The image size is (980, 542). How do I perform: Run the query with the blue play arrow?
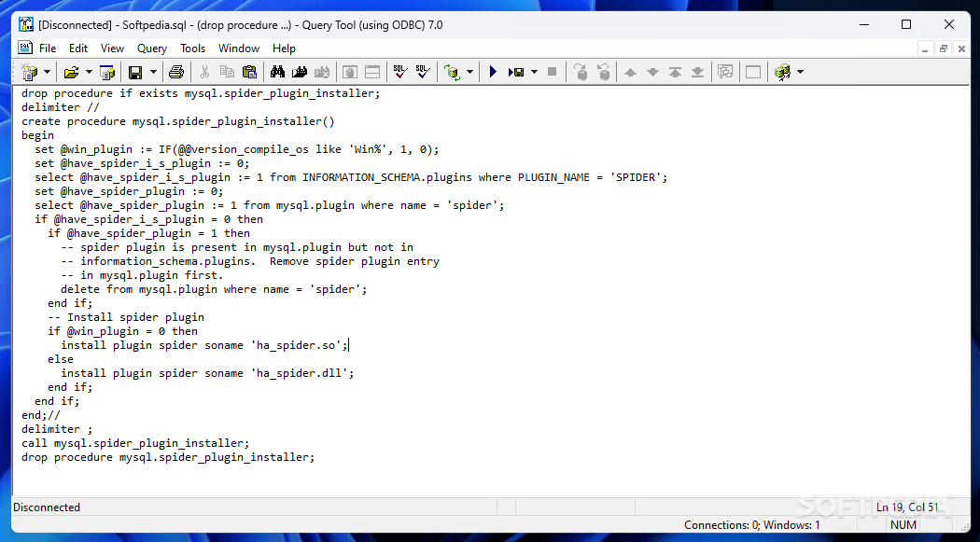(x=493, y=72)
